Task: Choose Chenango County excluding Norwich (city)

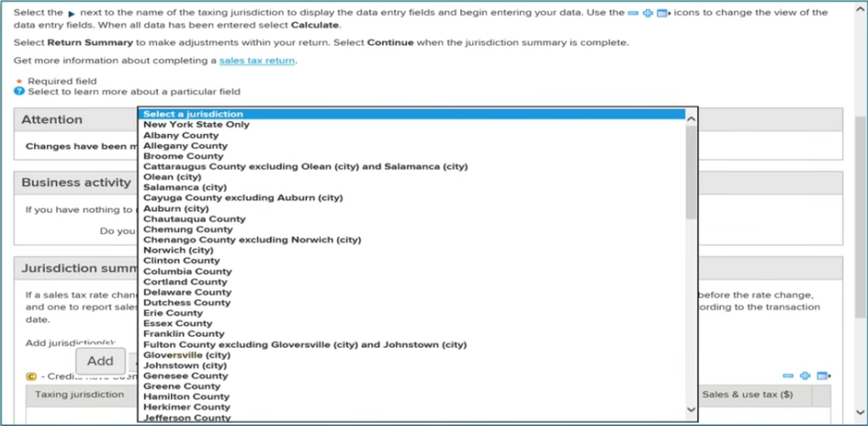Action: point(411,240)
